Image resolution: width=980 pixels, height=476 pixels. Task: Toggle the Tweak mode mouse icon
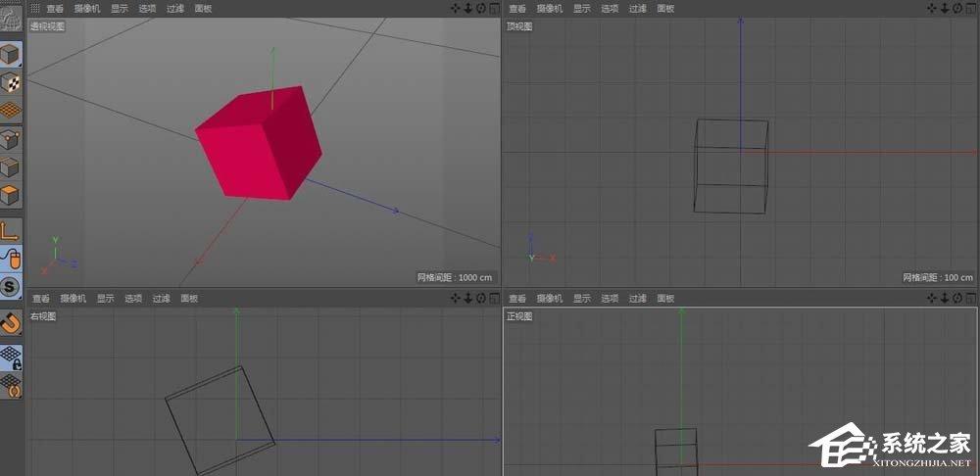tap(11, 258)
